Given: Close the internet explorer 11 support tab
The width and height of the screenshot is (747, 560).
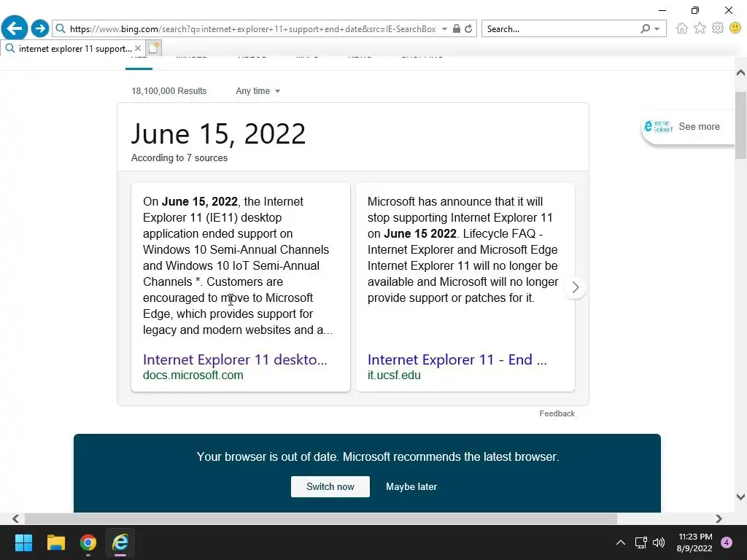Looking at the screenshot, I should (x=138, y=48).
